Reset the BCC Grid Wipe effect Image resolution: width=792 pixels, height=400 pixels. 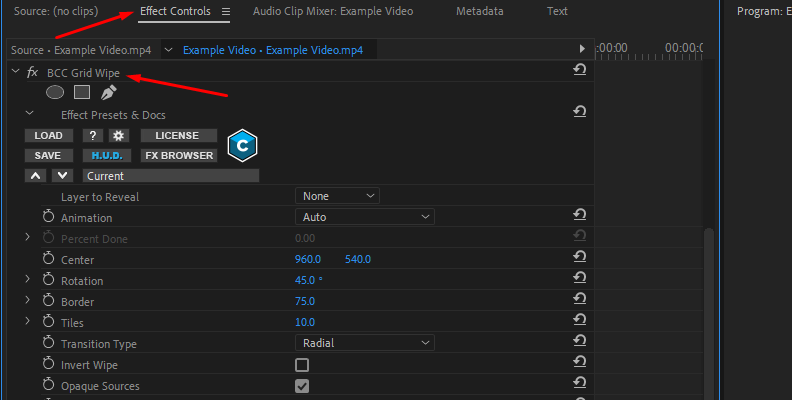[x=579, y=70]
